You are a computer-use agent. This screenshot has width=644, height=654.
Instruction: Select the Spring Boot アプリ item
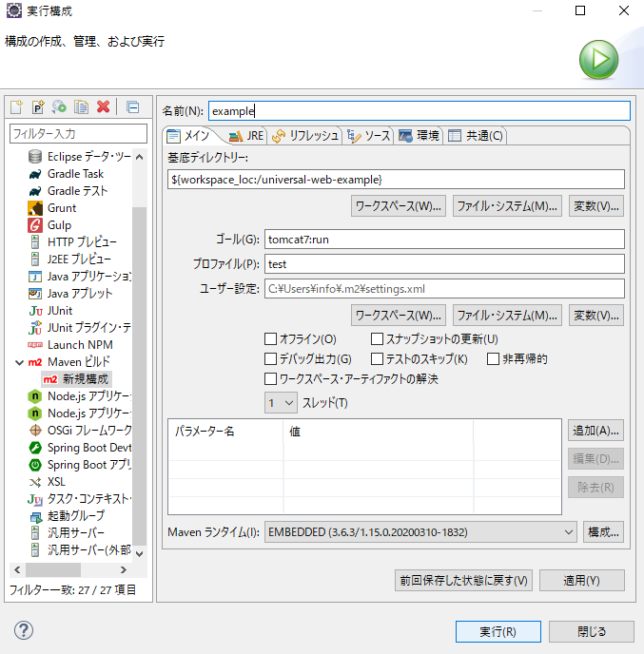[x=79, y=464]
